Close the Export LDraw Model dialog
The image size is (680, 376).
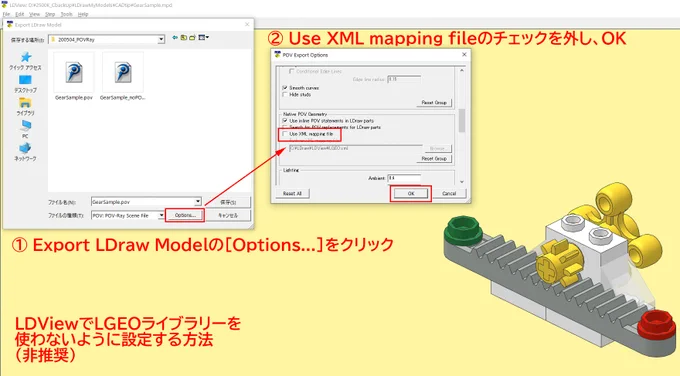click(x=247, y=25)
